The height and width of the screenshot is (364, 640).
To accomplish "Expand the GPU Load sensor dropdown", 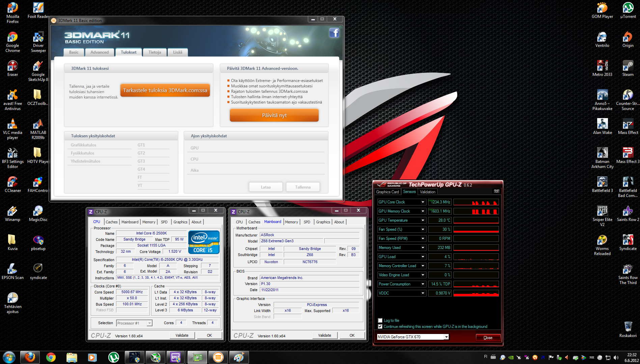I will [x=423, y=257].
